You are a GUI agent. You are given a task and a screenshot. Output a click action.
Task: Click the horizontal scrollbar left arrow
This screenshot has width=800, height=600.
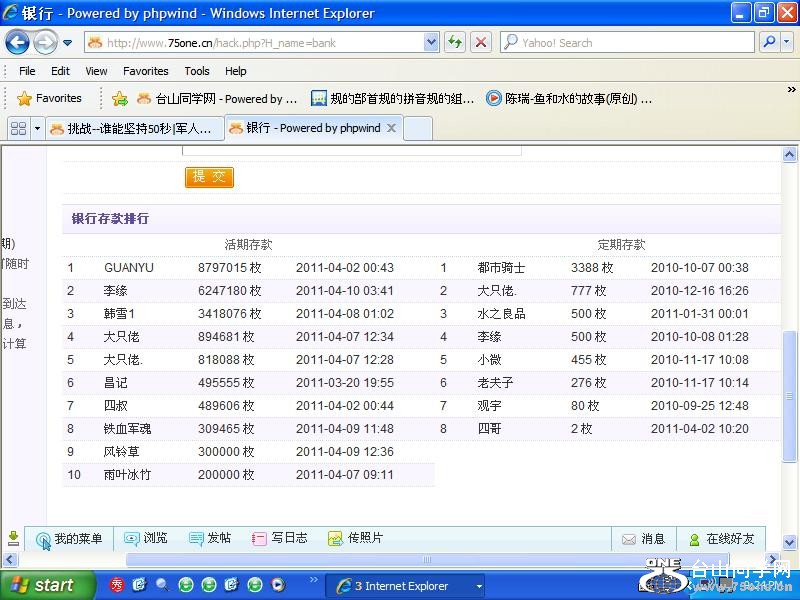point(10,560)
